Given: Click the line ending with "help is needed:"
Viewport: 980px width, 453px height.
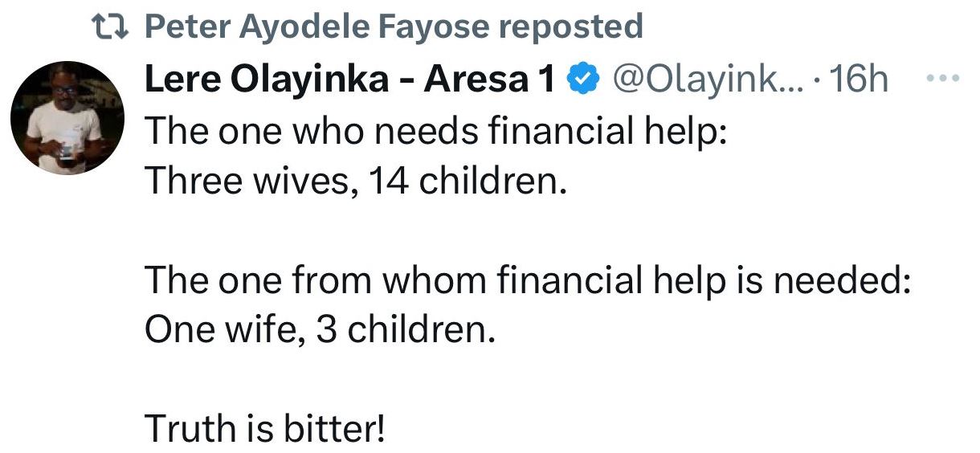Looking at the screenshot, I should click(526, 281).
